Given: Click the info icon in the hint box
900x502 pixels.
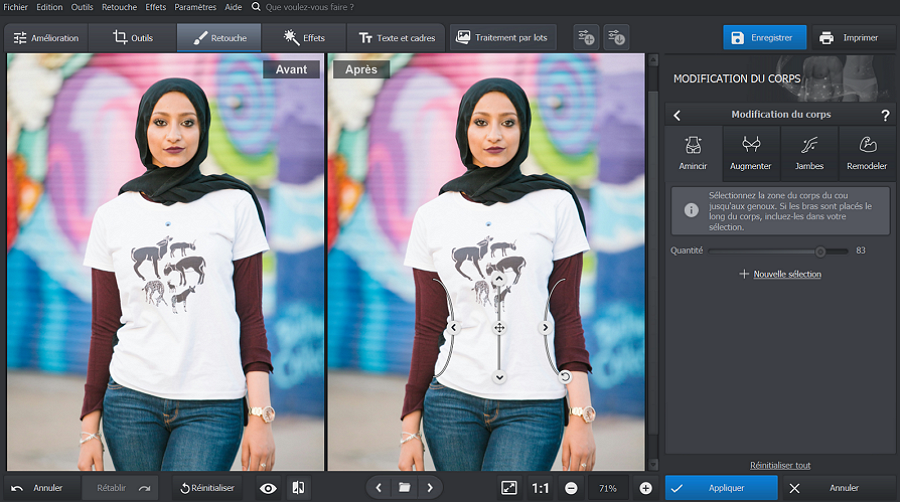Looking at the screenshot, I should coord(691,210).
